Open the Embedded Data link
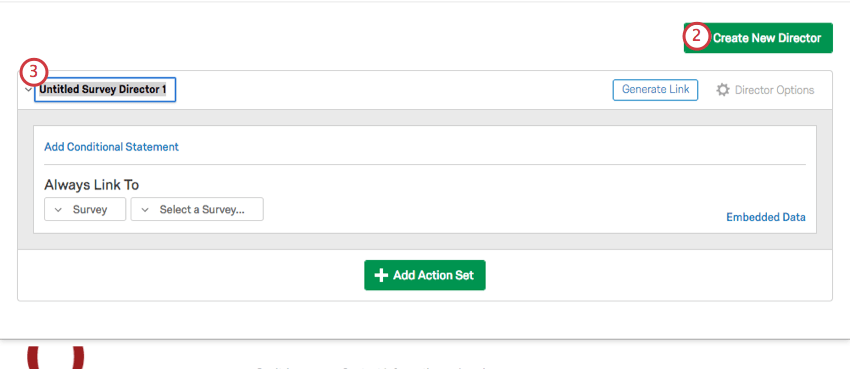Image resolution: width=850 pixels, height=369 pixels. [x=766, y=217]
